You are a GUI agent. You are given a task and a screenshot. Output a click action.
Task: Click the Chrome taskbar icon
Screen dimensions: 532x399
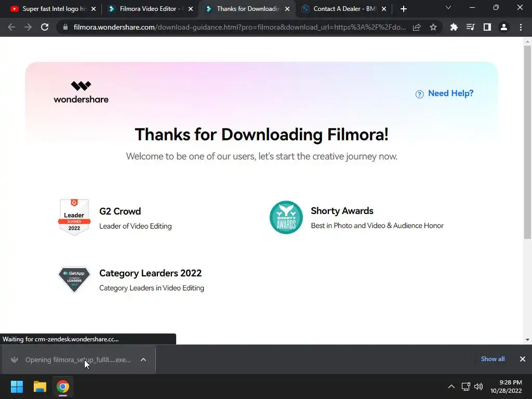pos(63,387)
